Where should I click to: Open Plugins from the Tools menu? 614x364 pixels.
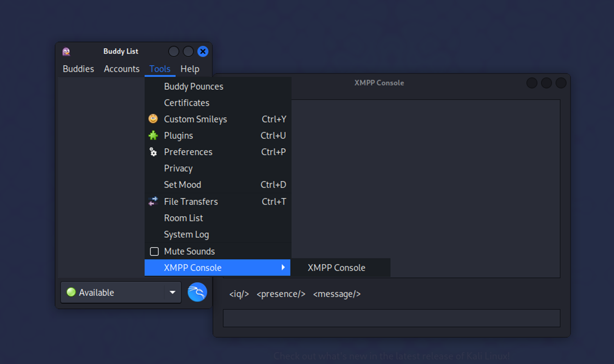[218, 136]
